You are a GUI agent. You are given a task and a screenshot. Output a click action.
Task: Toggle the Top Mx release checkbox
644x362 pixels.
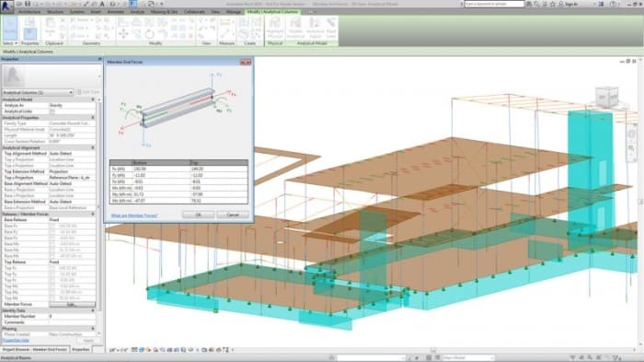pyautogui.click(x=52, y=286)
